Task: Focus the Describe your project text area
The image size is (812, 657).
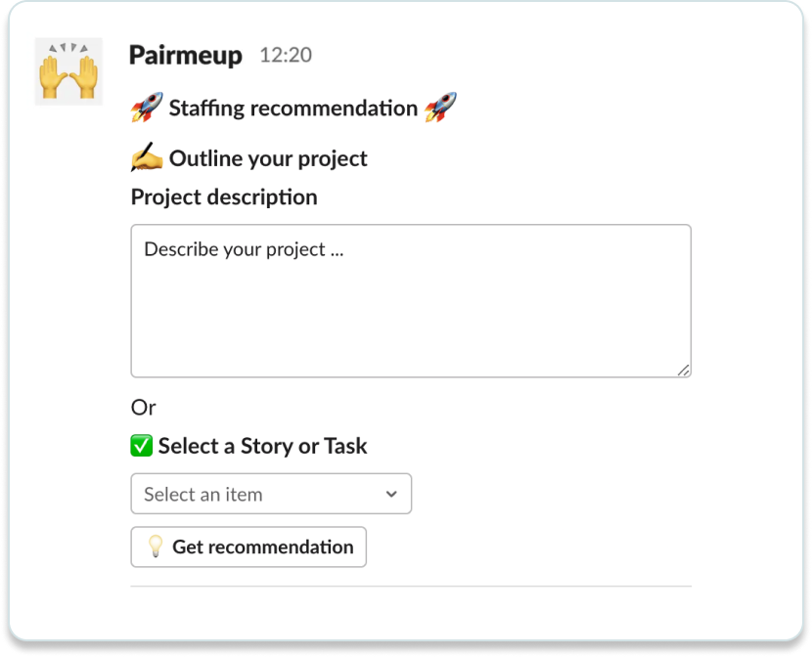Action: pos(411,300)
